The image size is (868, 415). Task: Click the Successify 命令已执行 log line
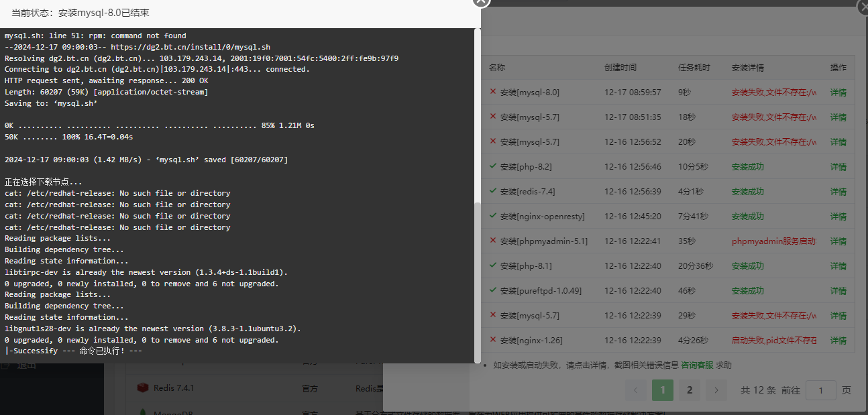[73, 351]
